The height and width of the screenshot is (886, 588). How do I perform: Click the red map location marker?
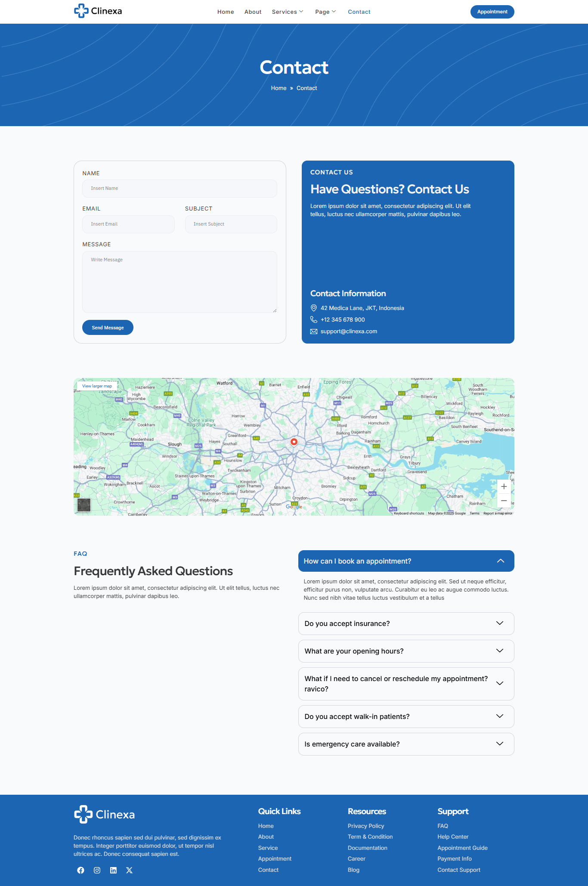[294, 442]
